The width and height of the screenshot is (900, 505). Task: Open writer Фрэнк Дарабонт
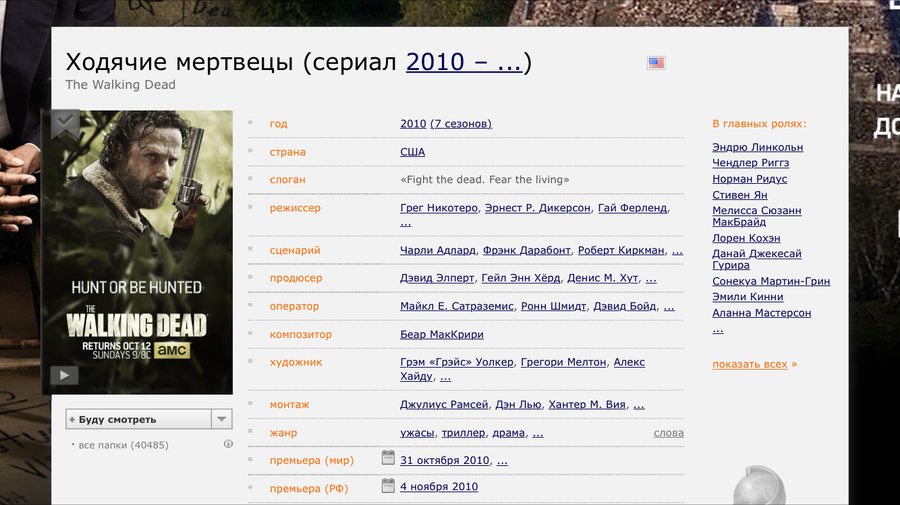click(527, 250)
